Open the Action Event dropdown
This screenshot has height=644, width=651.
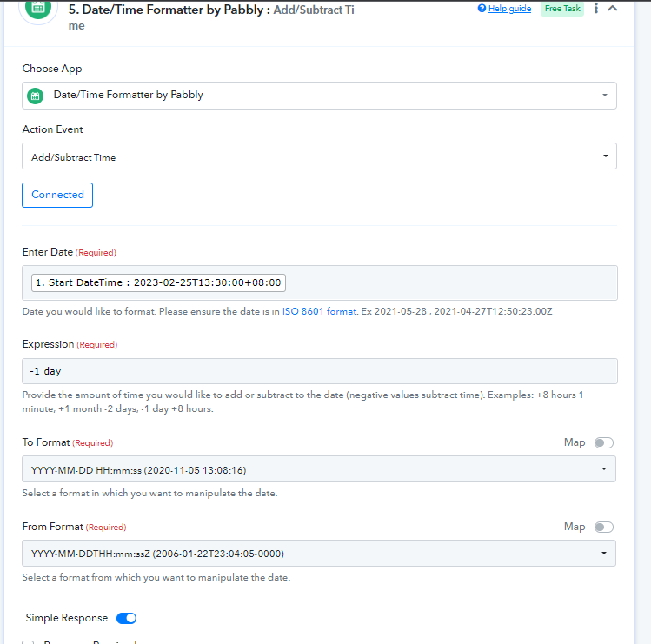click(x=319, y=156)
